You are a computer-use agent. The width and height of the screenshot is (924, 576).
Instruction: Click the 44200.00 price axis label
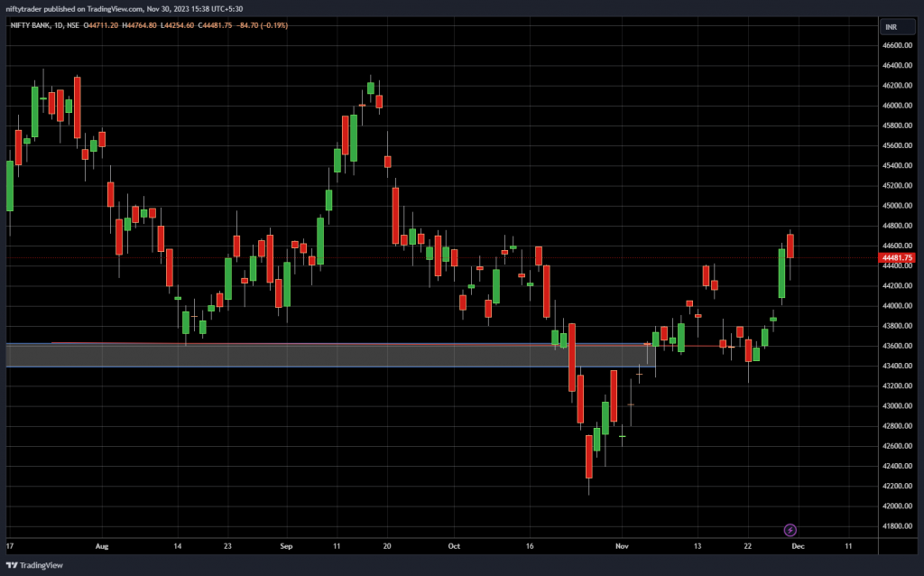pyautogui.click(x=897, y=286)
